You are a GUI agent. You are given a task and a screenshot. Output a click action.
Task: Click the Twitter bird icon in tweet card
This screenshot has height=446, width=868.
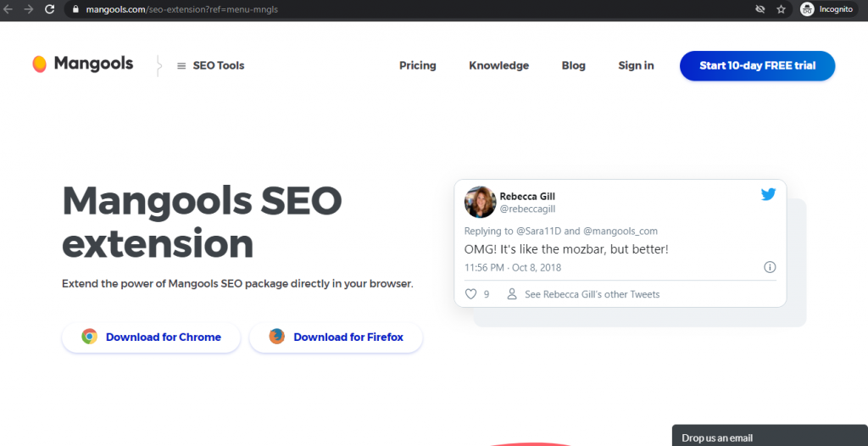pyautogui.click(x=768, y=194)
